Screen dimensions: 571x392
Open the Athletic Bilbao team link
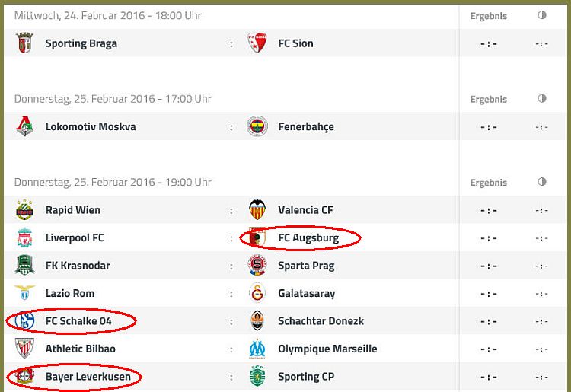click(81, 349)
